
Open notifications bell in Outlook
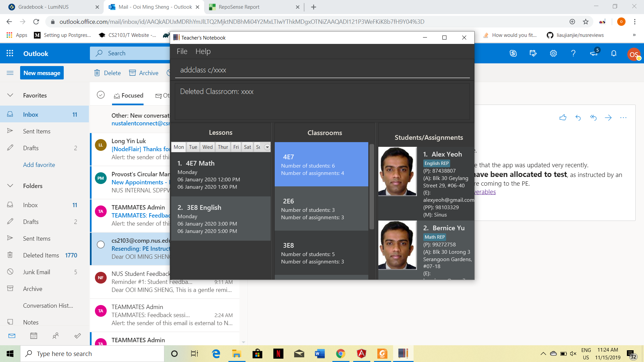tap(614, 53)
